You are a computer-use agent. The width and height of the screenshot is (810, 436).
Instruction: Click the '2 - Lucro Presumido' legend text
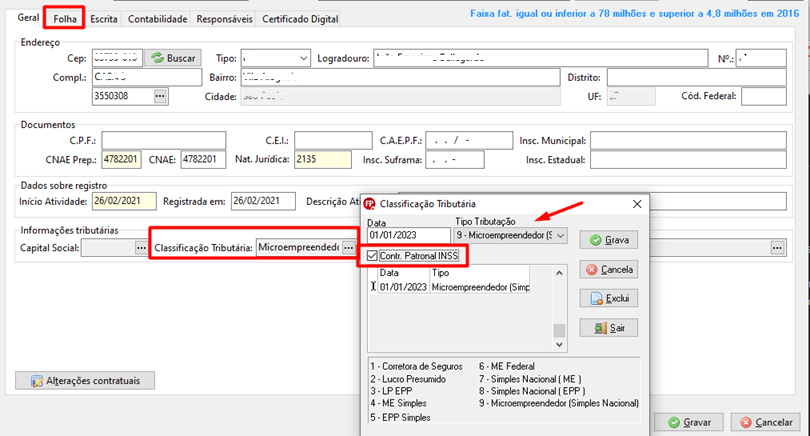pyautogui.click(x=408, y=379)
